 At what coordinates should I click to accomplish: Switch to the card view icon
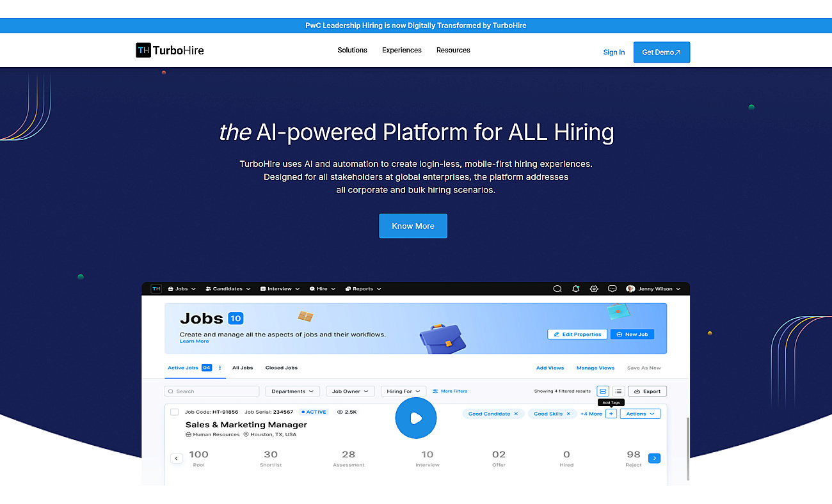603,391
